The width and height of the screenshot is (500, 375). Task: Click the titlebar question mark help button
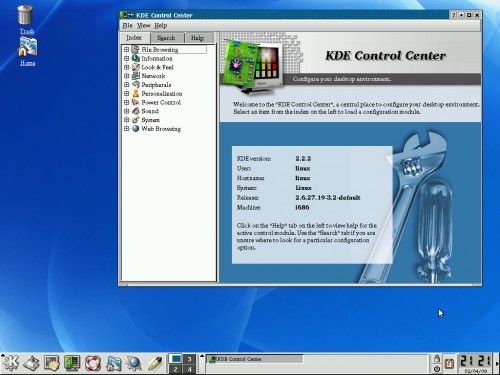click(453, 15)
